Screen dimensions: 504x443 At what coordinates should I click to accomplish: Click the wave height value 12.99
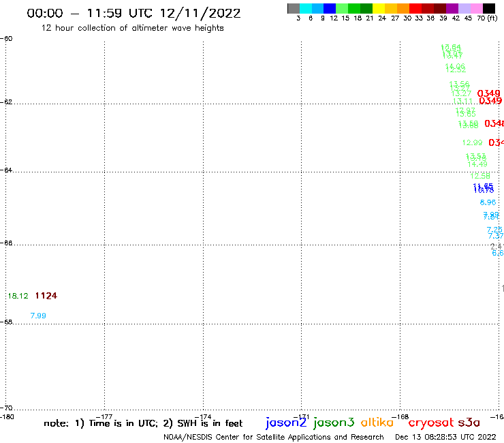click(472, 142)
